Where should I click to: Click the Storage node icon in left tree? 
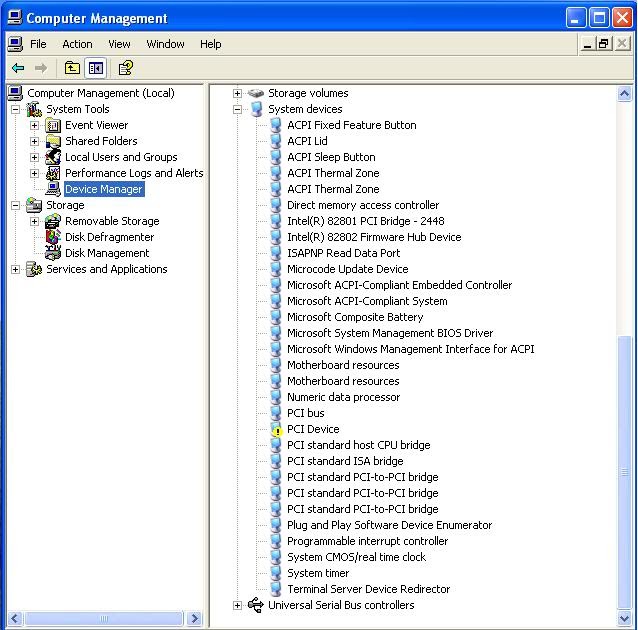coord(34,206)
